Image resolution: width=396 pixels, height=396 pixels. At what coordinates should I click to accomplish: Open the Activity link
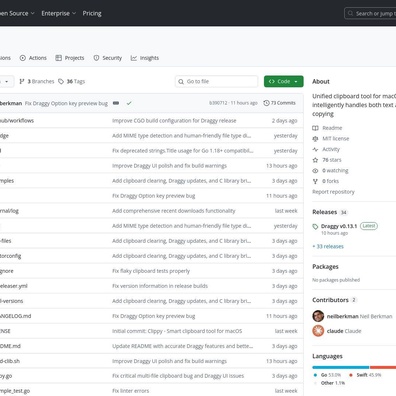pyautogui.click(x=331, y=149)
